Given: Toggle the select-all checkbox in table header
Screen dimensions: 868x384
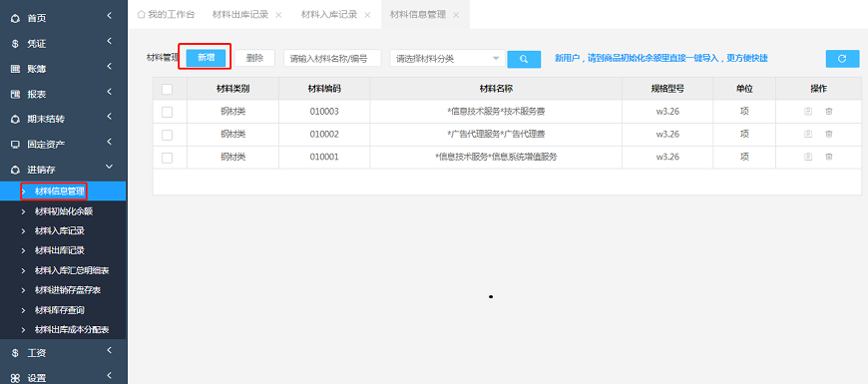Looking at the screenshot, I should pos(168,89).
